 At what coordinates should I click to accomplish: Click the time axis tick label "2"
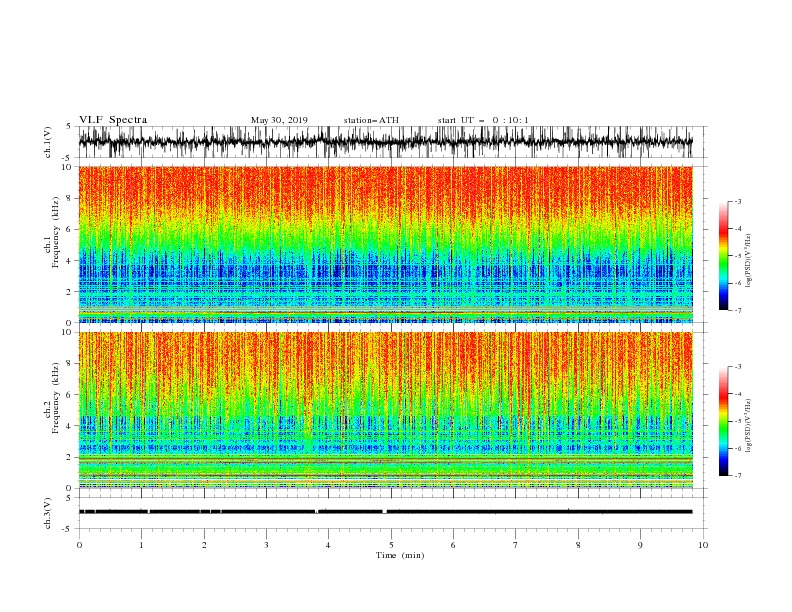204,545
